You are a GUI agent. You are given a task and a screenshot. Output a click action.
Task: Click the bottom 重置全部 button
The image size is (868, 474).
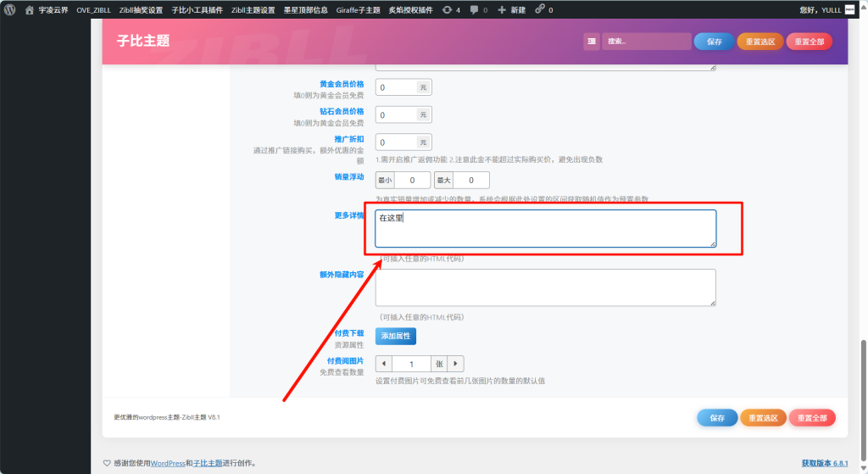pos(812,417)
